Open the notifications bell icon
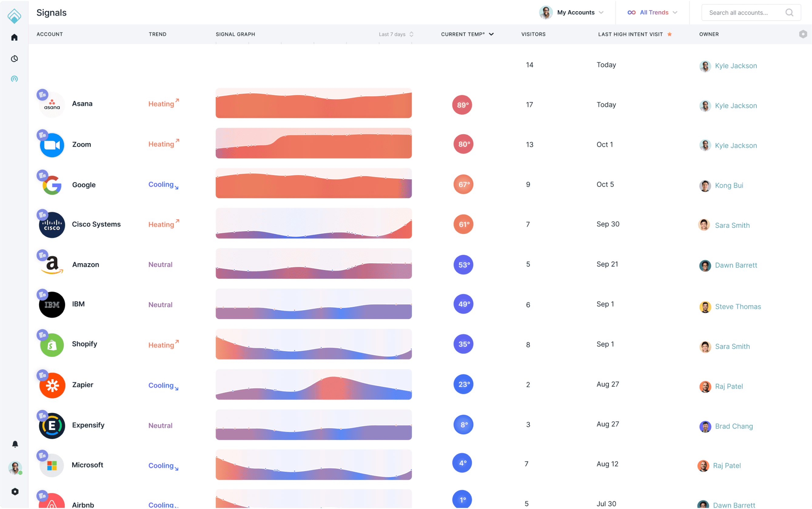Image resolution: width=812 pixels, height=509 pixels. click(x=15, y=444)
